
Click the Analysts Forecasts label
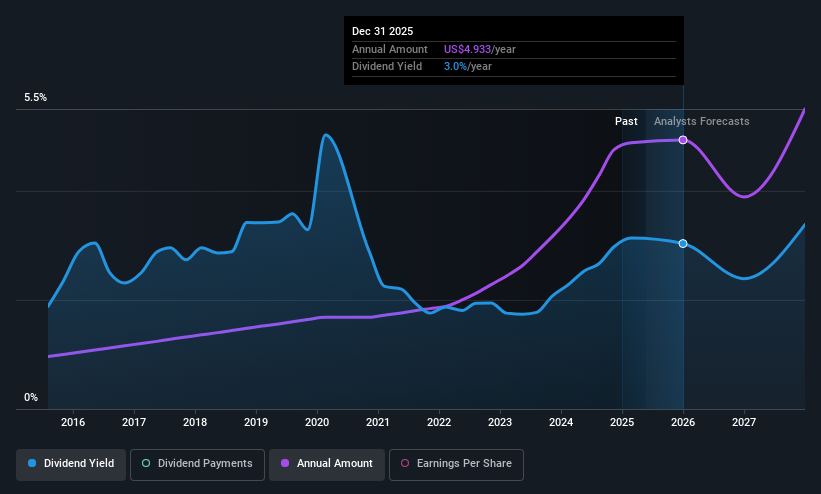pos(702,122)
